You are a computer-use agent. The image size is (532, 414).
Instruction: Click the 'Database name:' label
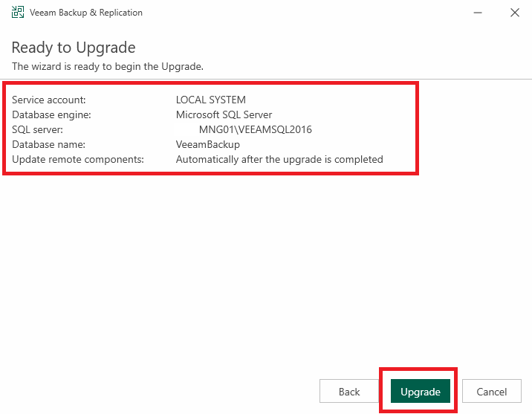pyautogui.click(x=48, y=144)
